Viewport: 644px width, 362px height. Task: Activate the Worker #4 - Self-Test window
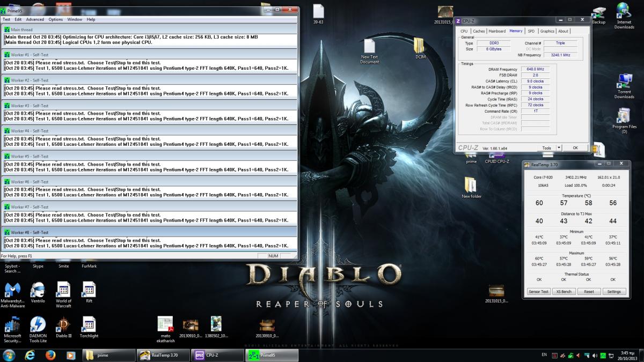(x=149, y=131)
